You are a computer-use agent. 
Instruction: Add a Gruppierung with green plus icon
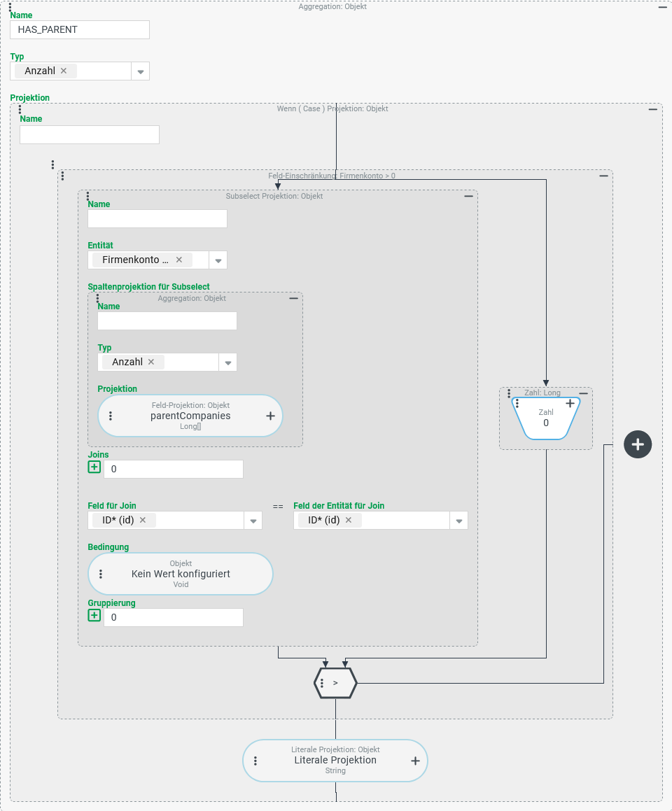[x=94, y=616]
